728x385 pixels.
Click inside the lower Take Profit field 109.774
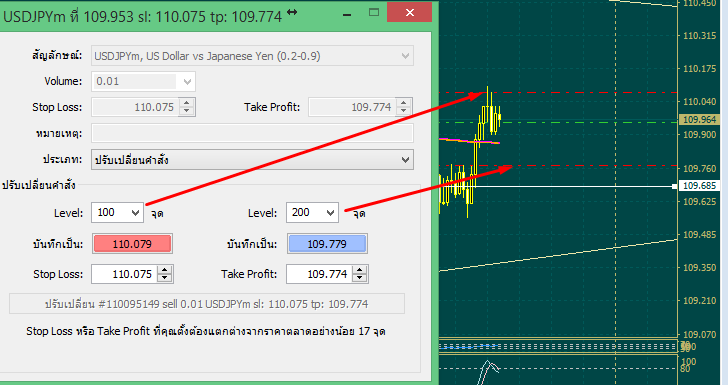(320, 274)
